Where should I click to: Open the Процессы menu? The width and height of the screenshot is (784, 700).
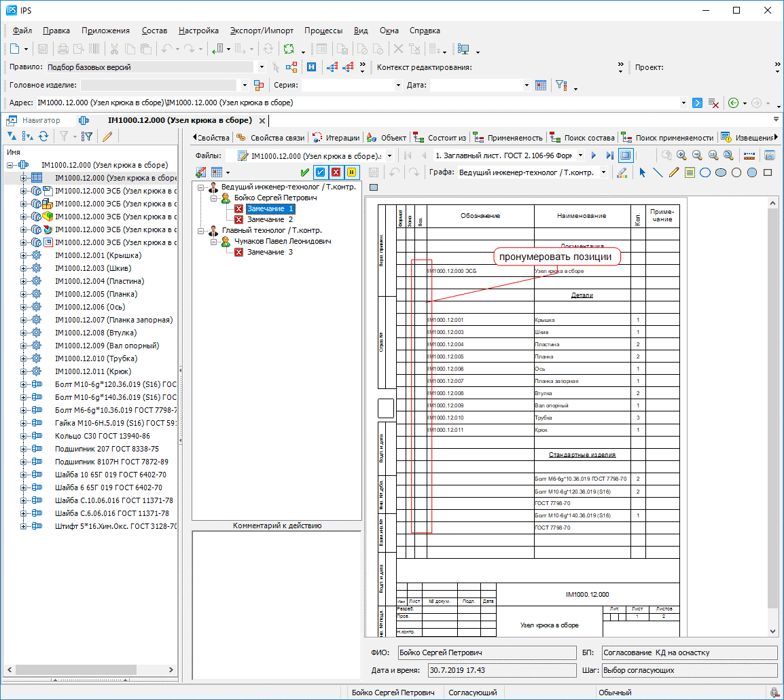323,31
